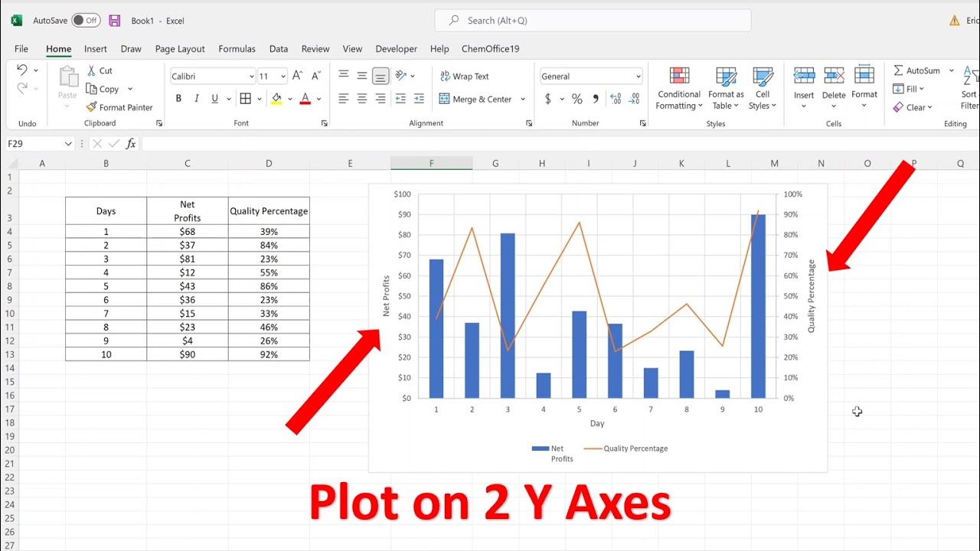This screenshot has height=551, width=980.
Task: Toggle Italic formatting
Action: [197, 99]
